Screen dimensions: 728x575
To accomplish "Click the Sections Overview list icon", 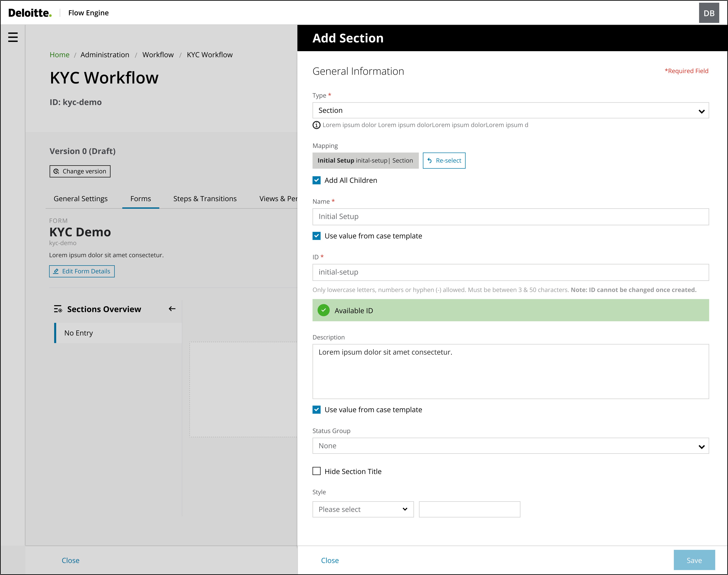I will click(x=58, y=309).
